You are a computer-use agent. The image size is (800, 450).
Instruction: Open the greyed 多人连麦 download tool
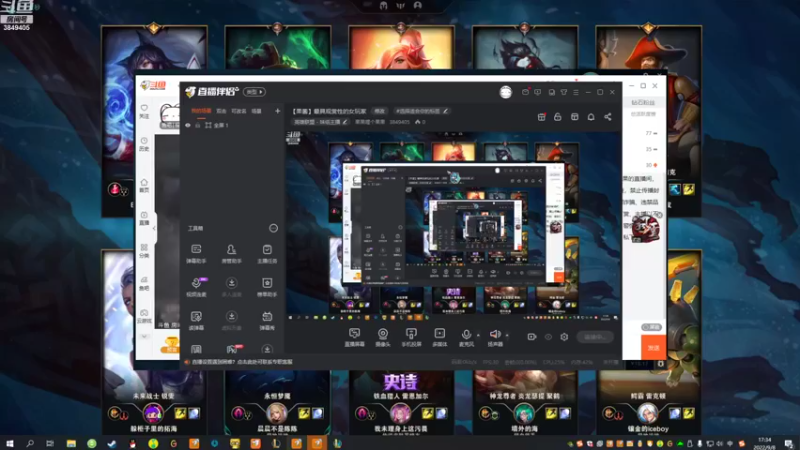232,287
